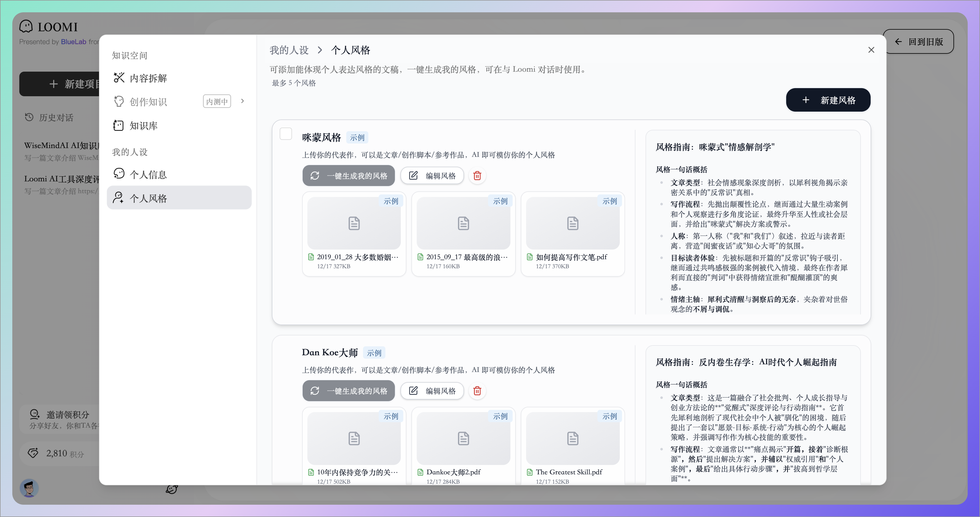This screenshot has width=980, height=517.
Task: Open 知识库 in the sidebar
Action: pos(143,126)
